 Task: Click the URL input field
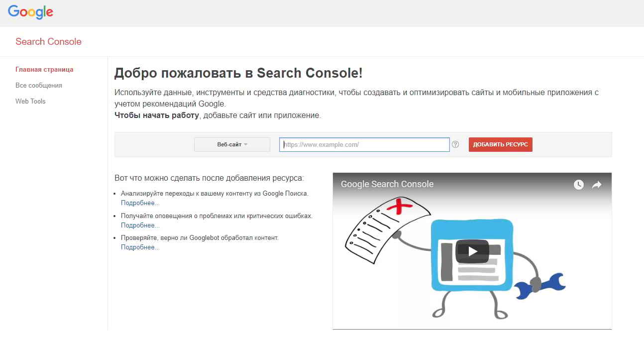coord(364,145)
